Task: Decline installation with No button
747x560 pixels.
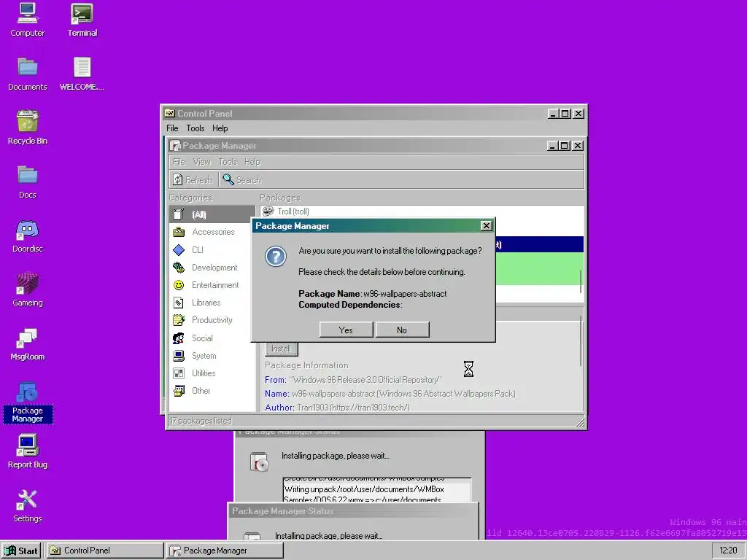Action: (402, 330)
